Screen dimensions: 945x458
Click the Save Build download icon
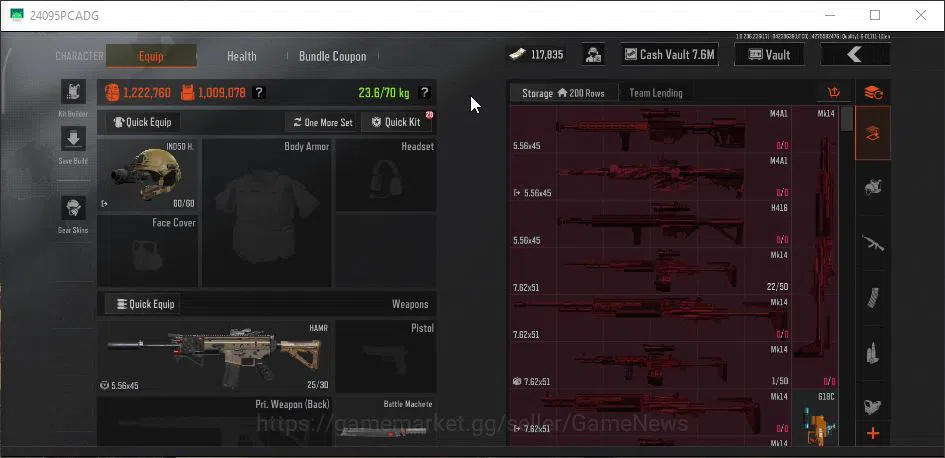click(73, 139)
